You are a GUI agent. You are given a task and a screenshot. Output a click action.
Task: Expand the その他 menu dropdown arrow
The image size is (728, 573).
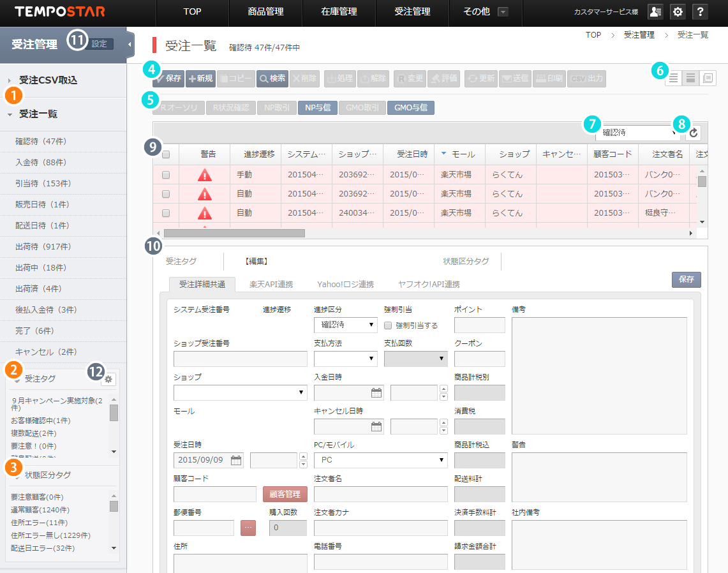pos(503,12)
